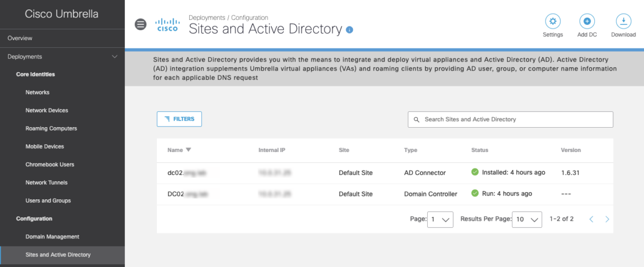Click Default Site in Domain Controller row
The height and width of the screenshot is (267, 644).
(356, 194)
